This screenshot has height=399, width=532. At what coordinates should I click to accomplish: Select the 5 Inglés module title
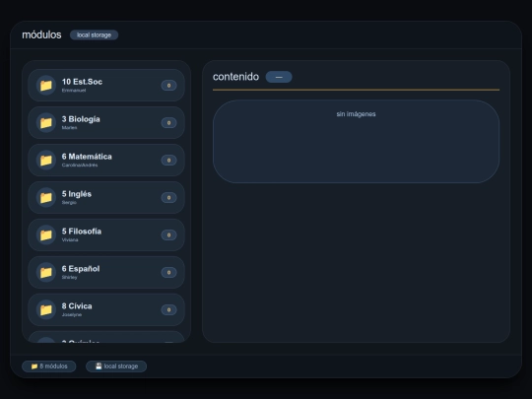pos(77,194)
